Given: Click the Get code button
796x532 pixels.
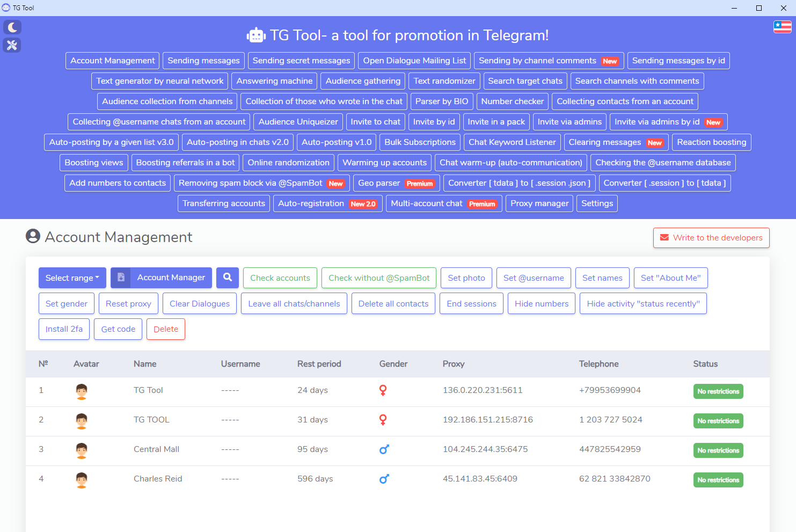Looking at the screenshot, I should tap(118, 329).
